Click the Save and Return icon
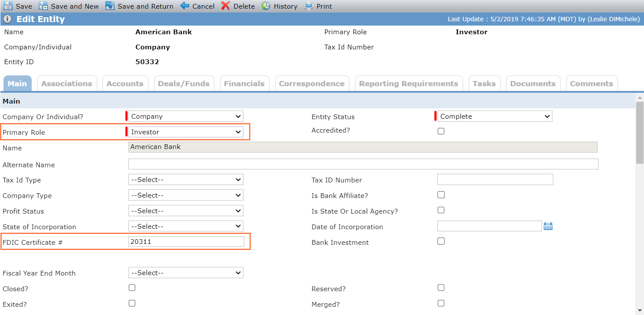The height and width of the screenshot is (315, 644). pyautogui.click(x=110, y=6)
